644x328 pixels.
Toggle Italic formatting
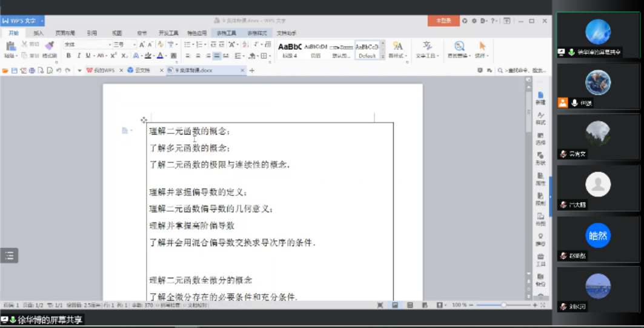tap(78, 56)
